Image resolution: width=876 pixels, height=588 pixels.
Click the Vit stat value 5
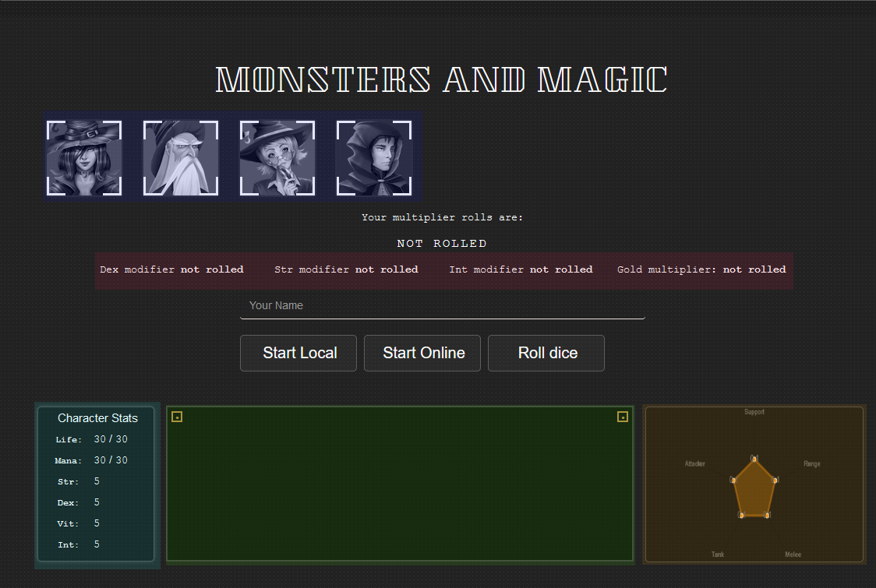[x=97, y=523]
